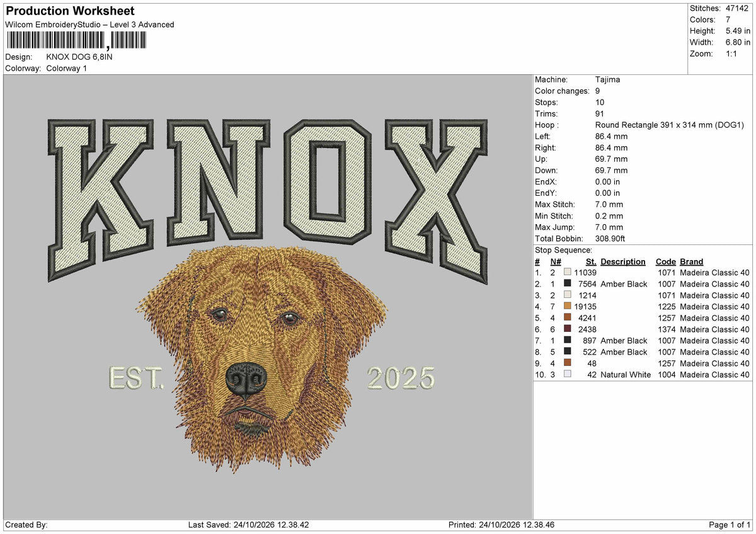Screen dimensions: 756x534
Task: Click the "Production Worksheet" title
Action: coord(69,11)
